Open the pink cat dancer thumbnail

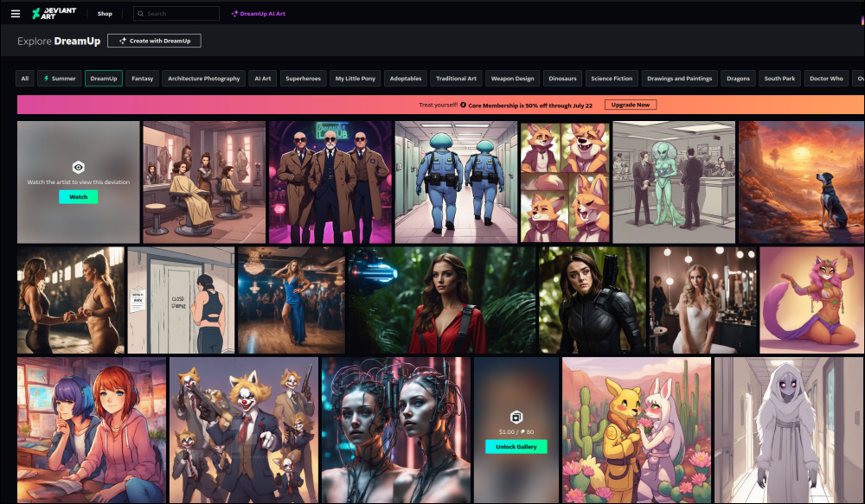pyautogui.click(x=812, y=300)
